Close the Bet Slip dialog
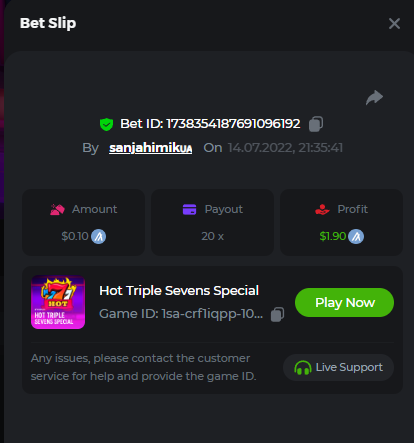 (394, 24)
